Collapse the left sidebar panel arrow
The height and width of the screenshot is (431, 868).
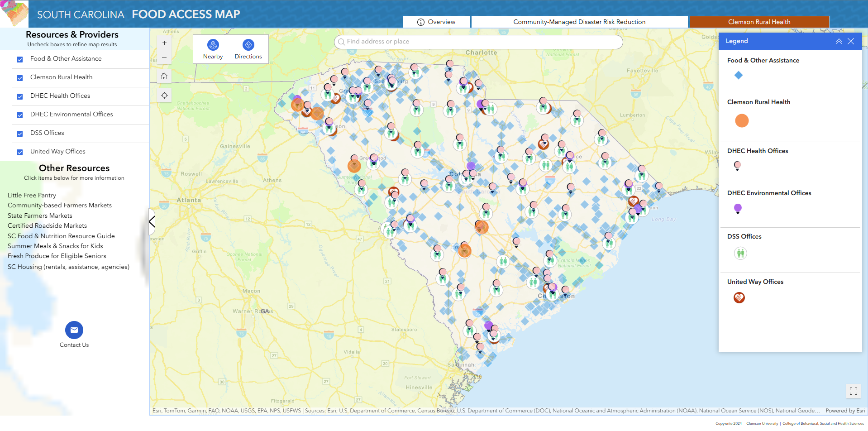152,222
